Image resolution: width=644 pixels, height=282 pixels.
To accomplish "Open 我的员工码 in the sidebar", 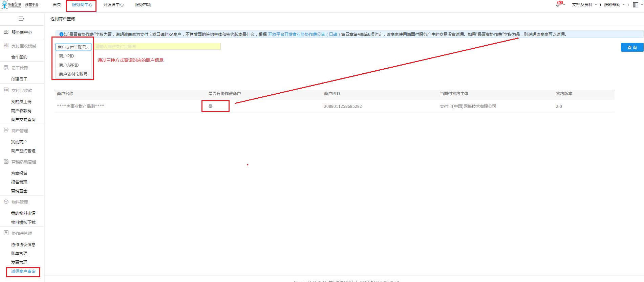I will click(x=21, y=102).
